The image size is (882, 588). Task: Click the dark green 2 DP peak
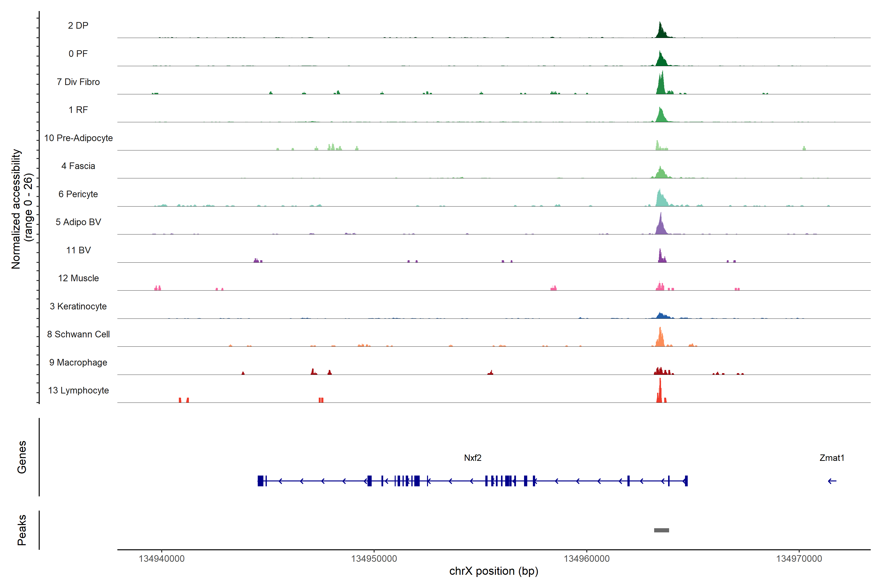pyautogui.click(x=661, y=32)
